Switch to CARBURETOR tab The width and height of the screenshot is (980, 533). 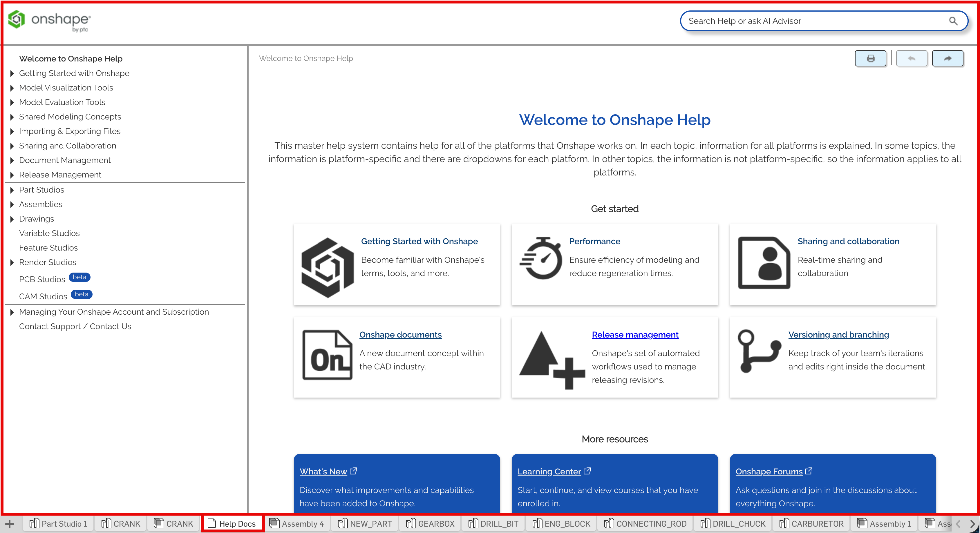pyautogui.click(x=811, y=524)
